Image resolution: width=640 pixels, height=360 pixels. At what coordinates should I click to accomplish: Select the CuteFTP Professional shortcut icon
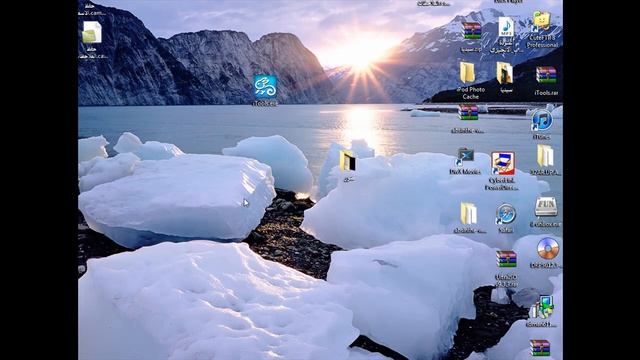tap(541, 21)
